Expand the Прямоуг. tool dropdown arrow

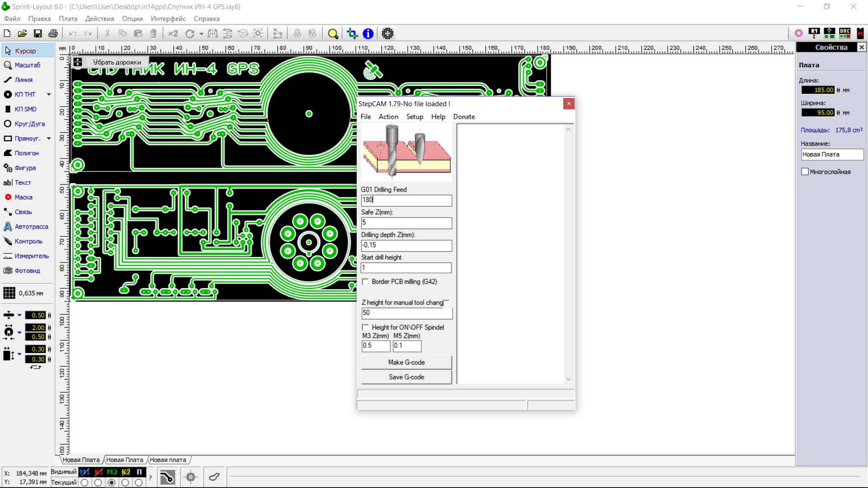(49, 139)
